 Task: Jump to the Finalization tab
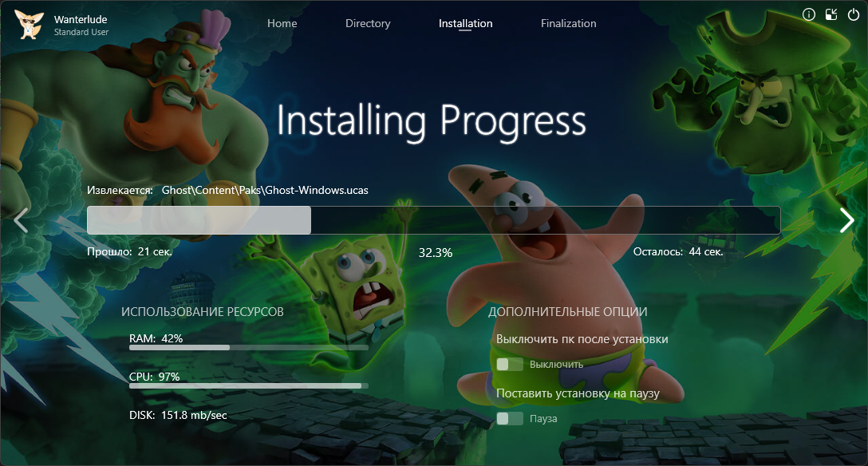coord(568,23)
